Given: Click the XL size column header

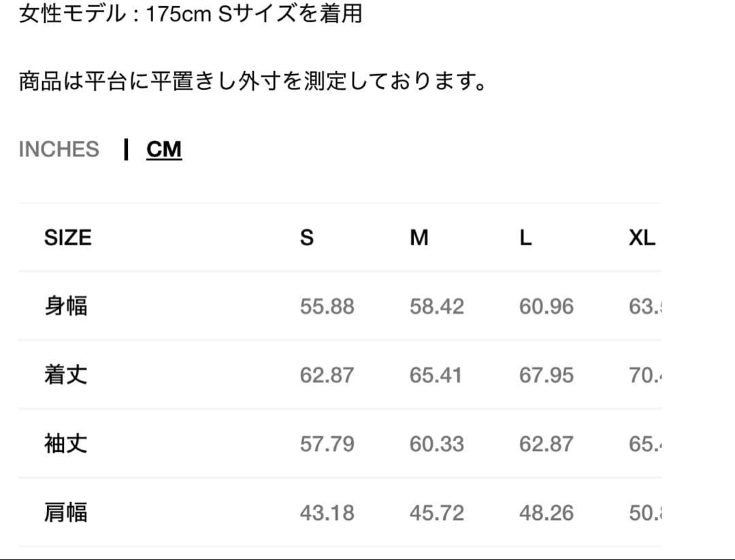Looking at the screenshot, I should coord(642,237).
